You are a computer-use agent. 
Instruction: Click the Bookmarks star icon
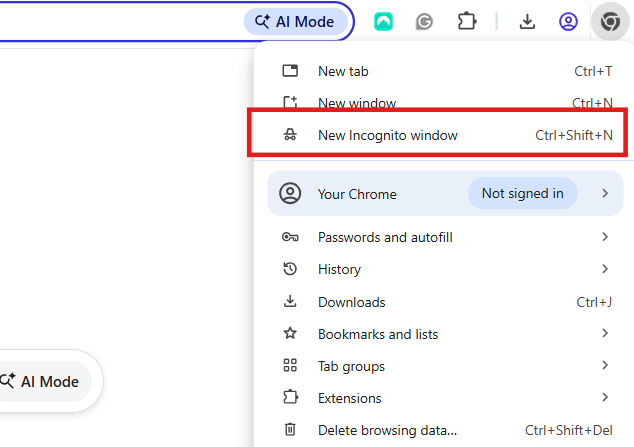[x=290, y=333]
